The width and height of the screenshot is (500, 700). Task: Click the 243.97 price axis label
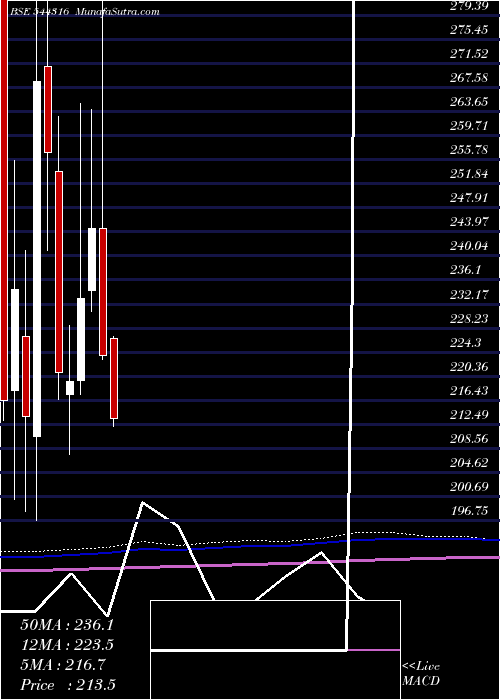470,222
